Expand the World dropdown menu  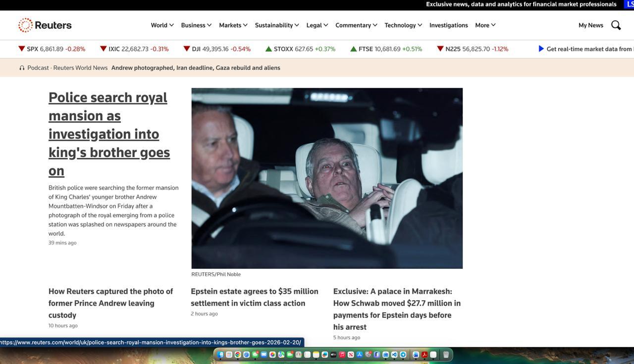coord(162,25)
